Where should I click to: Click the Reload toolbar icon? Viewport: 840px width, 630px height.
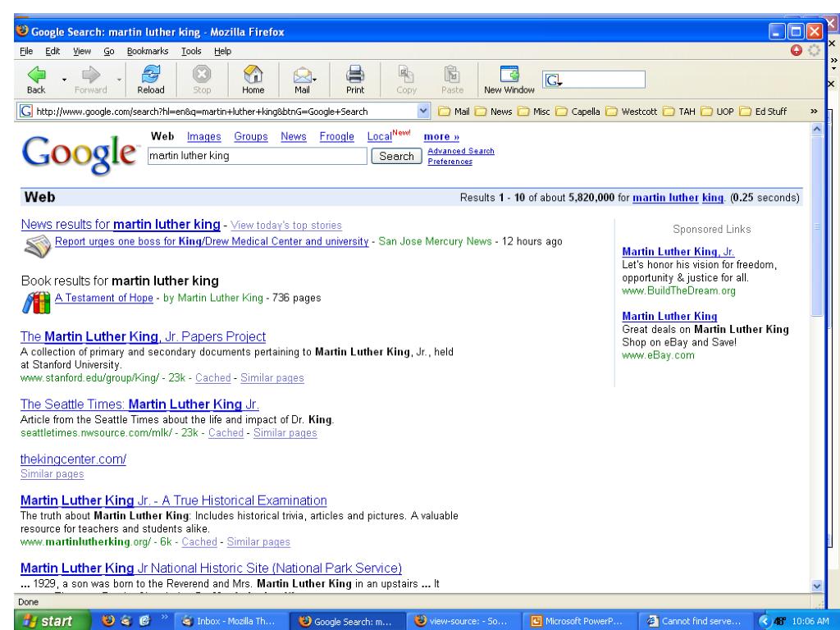(x=151, y=75)
